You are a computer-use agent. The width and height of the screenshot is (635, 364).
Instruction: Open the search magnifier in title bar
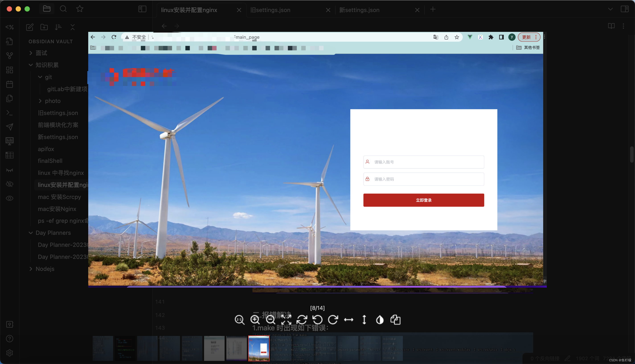pyautogui.click(x=63, y=9)
